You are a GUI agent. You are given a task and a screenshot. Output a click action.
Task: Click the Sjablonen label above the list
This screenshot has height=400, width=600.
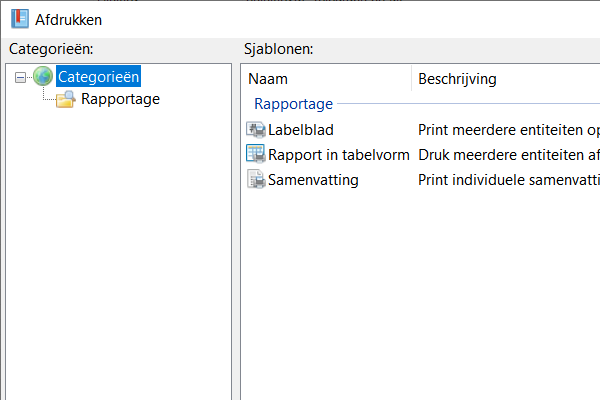coord(279,48)
